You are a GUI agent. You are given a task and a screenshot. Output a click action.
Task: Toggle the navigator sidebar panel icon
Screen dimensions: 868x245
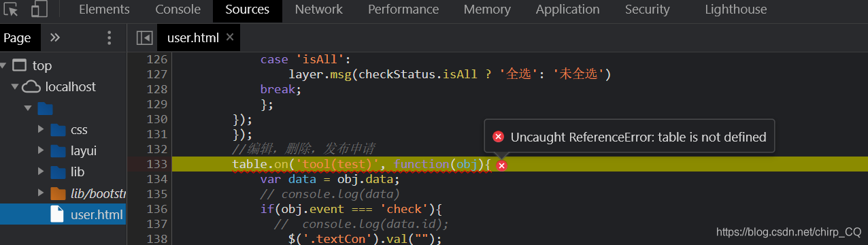(x=144, y=37)
